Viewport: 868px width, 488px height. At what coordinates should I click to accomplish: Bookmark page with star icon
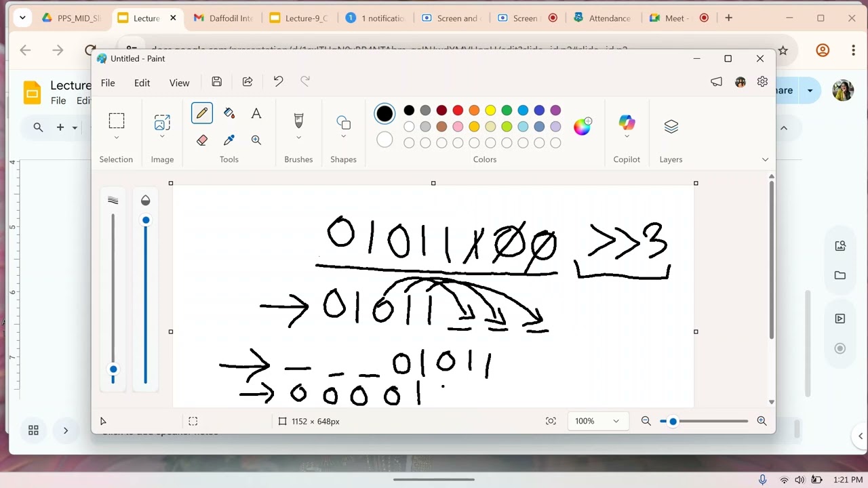pos(783,50)
